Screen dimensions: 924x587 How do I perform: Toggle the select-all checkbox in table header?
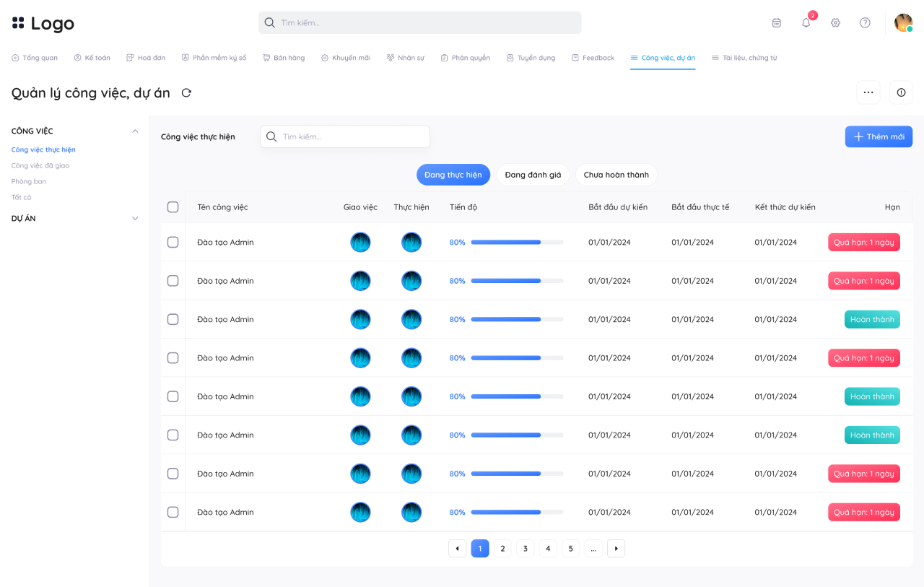point(173,207)
